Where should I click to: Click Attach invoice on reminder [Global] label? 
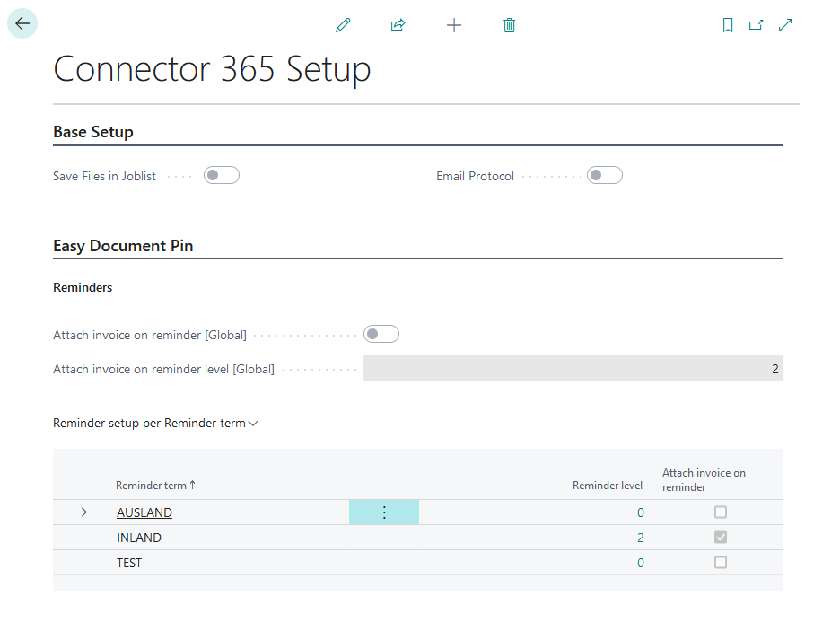click(150, 336)
